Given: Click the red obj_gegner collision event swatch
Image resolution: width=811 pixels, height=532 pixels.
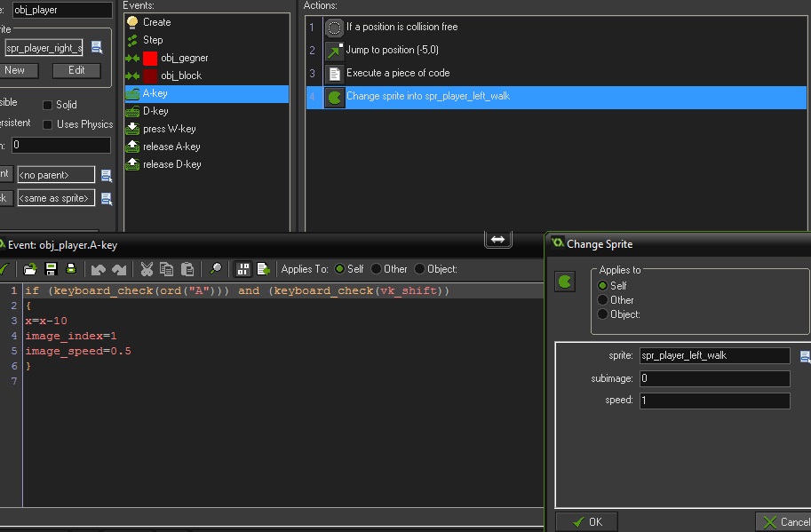Looking at the screenshot, I should tap(150, 58).
